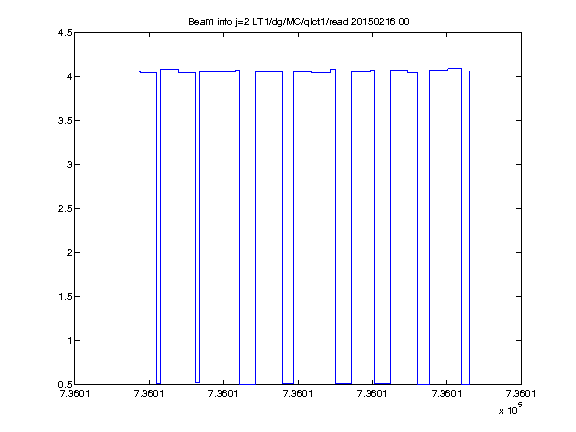
Task: Click the y-axis label 3
Action: click(69, 165)
